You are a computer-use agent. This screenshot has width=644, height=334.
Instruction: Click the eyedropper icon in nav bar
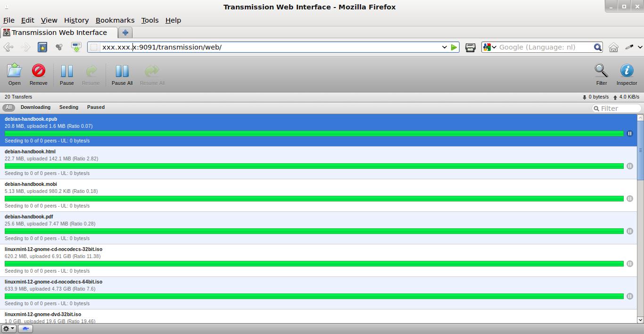coord(629,47)
